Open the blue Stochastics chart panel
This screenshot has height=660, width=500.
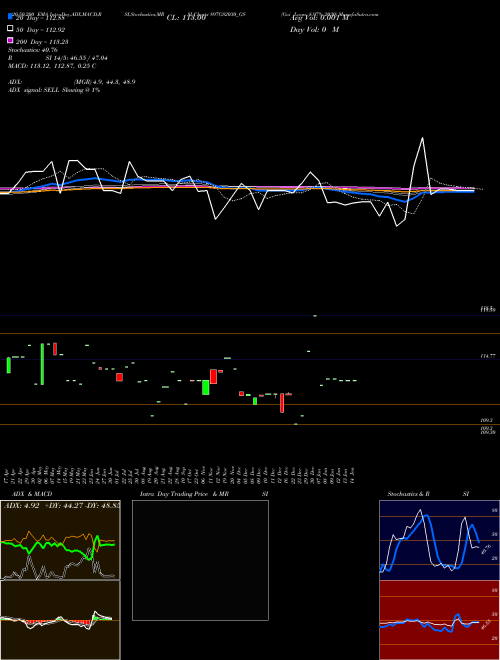[439, 540]
